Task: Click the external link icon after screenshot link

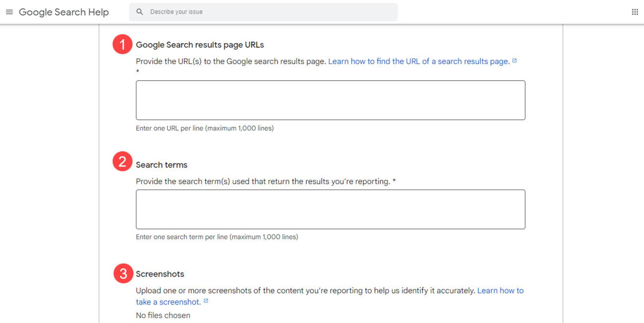Action: click(206, 301)
